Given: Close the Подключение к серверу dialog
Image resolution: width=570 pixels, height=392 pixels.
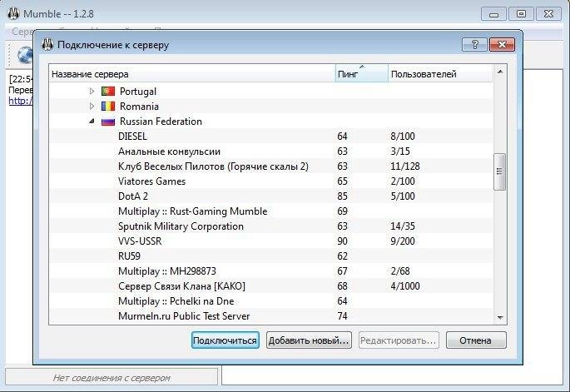Looking at the screenshot, I should coord(502,44).
